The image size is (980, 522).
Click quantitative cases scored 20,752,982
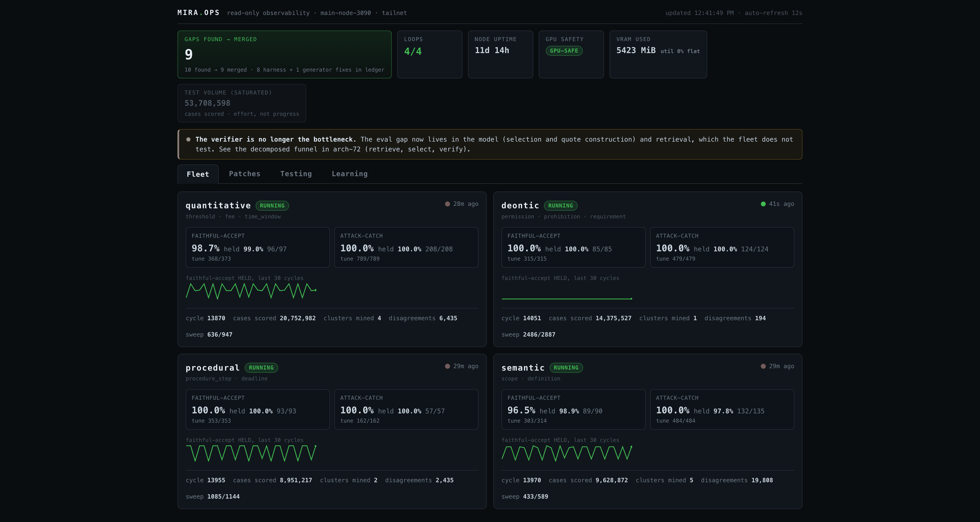tap(274, 318)
